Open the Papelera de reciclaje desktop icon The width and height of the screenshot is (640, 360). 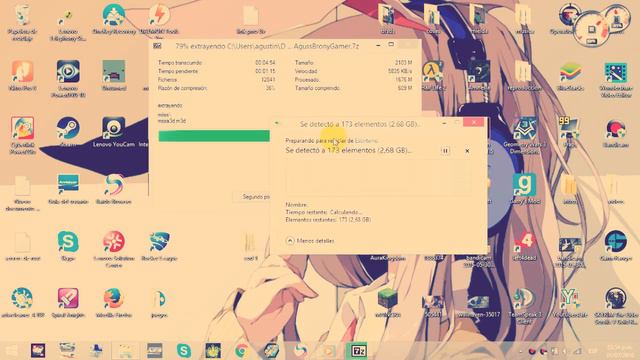[x=22, y=23]
